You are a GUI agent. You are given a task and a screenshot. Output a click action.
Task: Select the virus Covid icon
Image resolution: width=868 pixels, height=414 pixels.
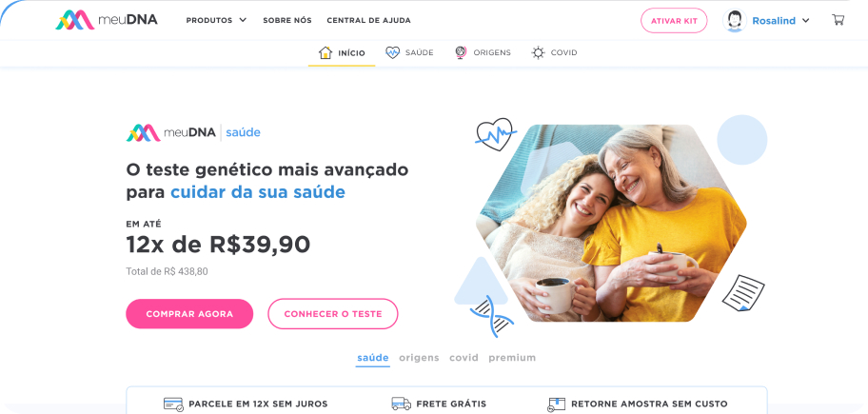(538, 52)
